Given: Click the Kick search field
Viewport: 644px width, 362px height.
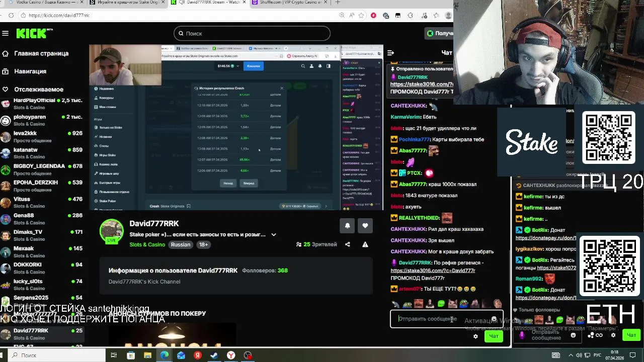Looking at the screenshot, I should pyautogui.click(x=252, y=33).
